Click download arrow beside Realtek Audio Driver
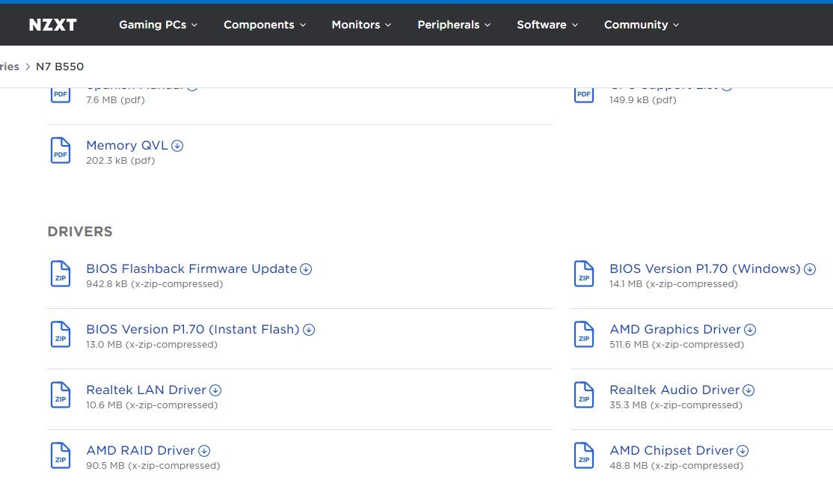 click(x=749, y=390)
